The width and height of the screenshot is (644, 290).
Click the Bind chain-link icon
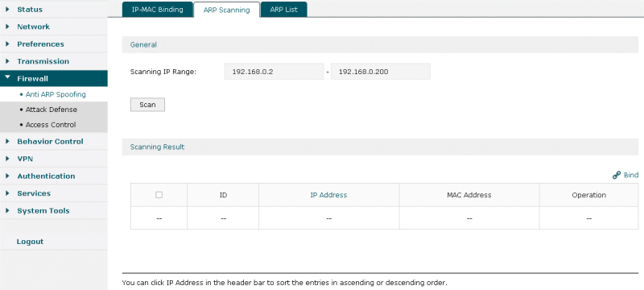pyautogui.click(x=616, y=176)
